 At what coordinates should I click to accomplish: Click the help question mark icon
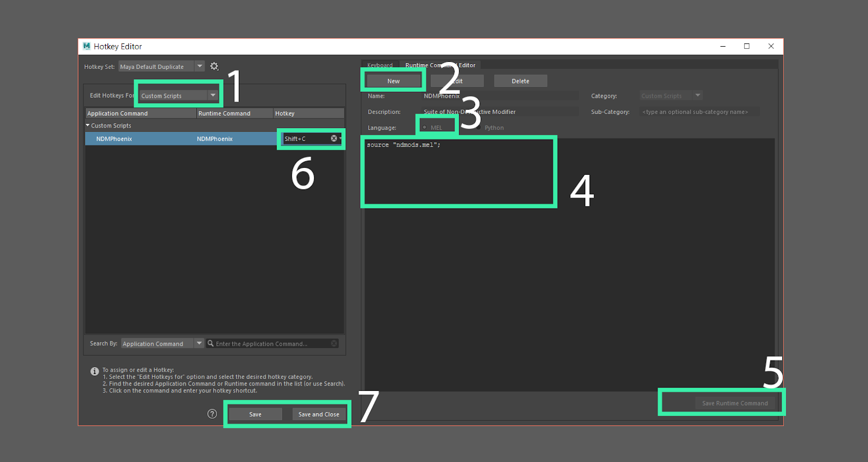(212, 414)
